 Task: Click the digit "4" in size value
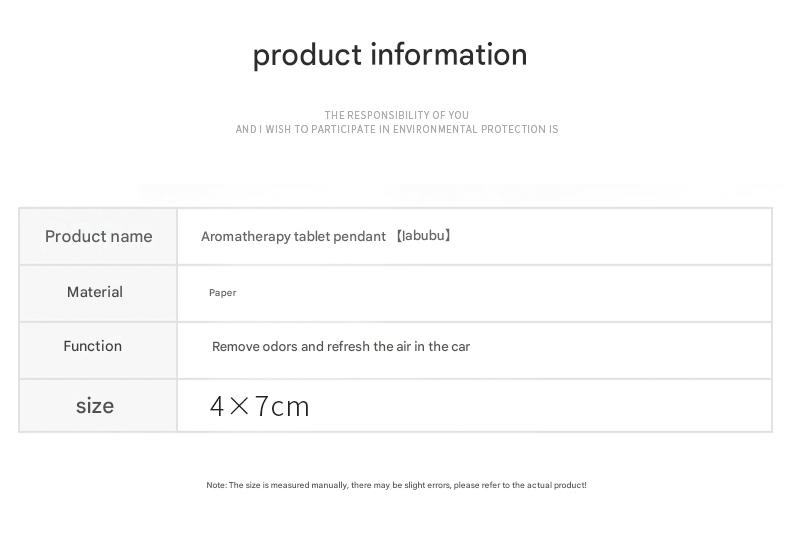[x=218, y=406]
